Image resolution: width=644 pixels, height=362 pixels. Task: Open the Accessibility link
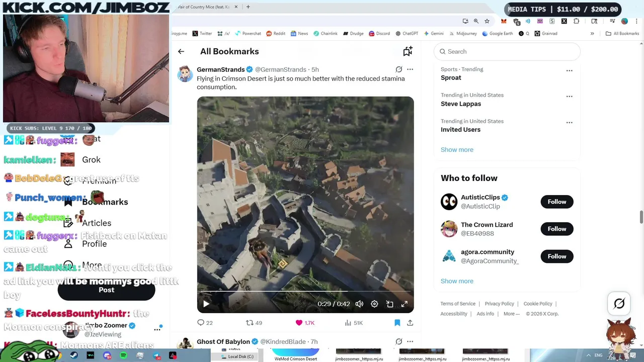(x=454, y=314)
